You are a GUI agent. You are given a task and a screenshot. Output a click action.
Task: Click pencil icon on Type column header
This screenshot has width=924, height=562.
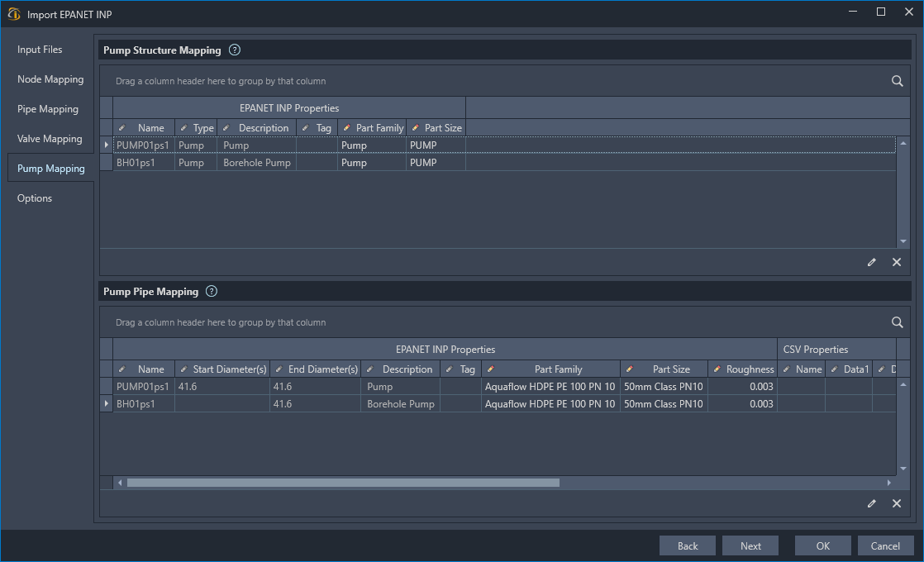(x=183, y=128)
